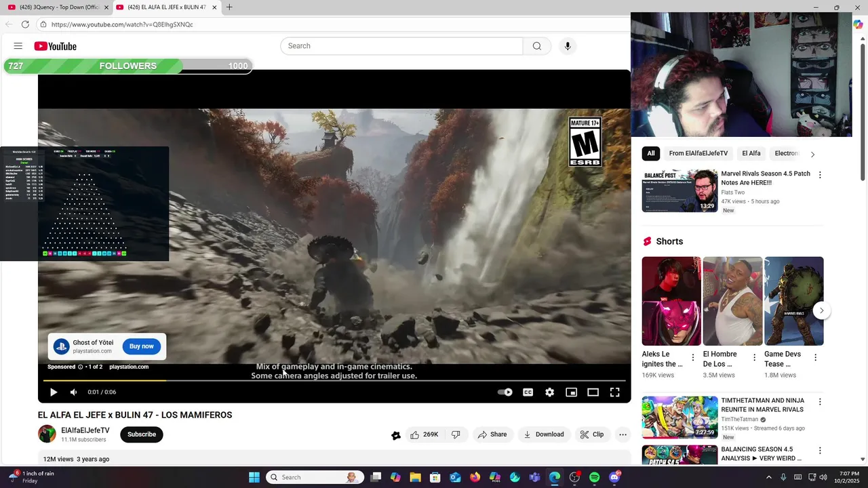Viewport: 868px width, 488px height.
Task: Play the video
Action: (x=54, y=392)
